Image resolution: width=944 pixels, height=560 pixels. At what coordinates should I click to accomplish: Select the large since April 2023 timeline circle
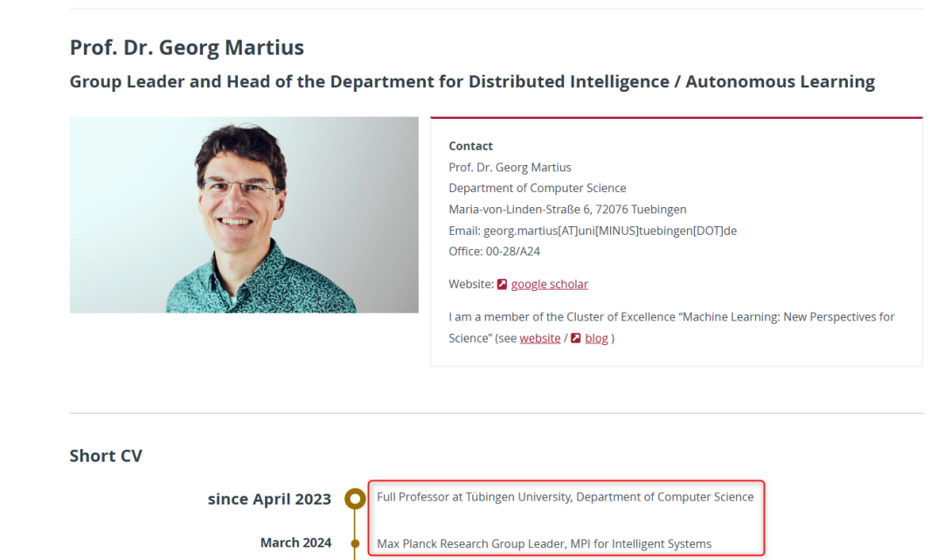click(x=355, y=499)
